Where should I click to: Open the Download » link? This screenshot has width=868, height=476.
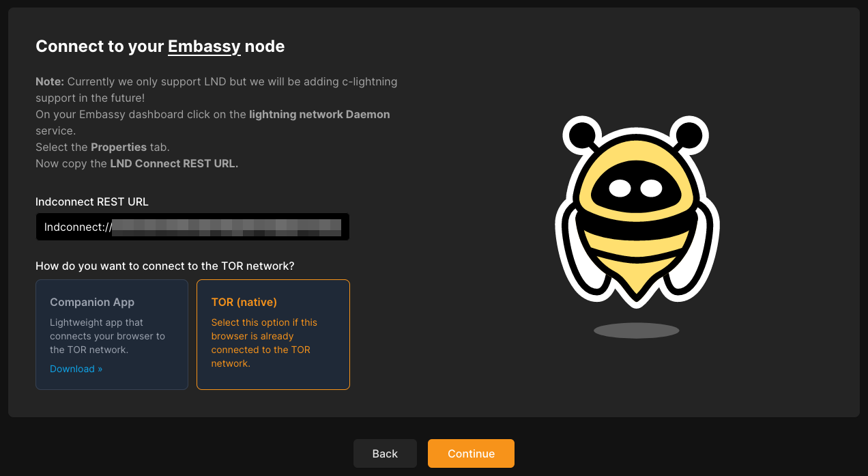click(x=76, y=369)
